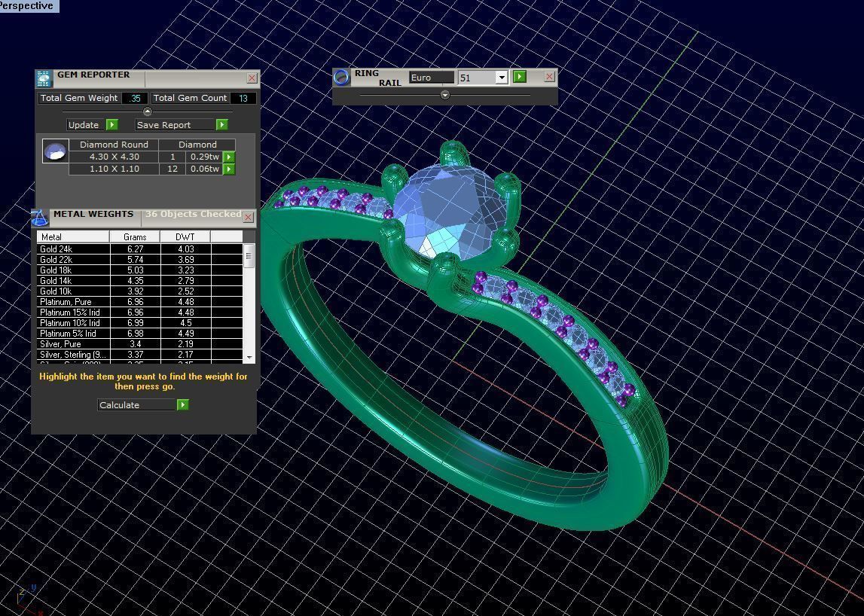864x616 pixels.
Task: Select the Gold 24k row
Action: point(140,249)
